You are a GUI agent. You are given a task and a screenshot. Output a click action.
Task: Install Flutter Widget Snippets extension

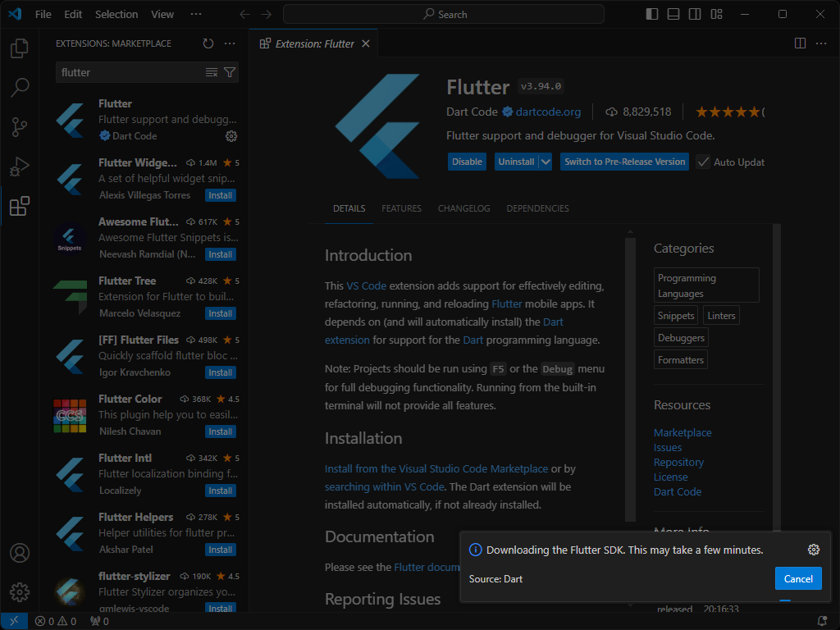220,195
